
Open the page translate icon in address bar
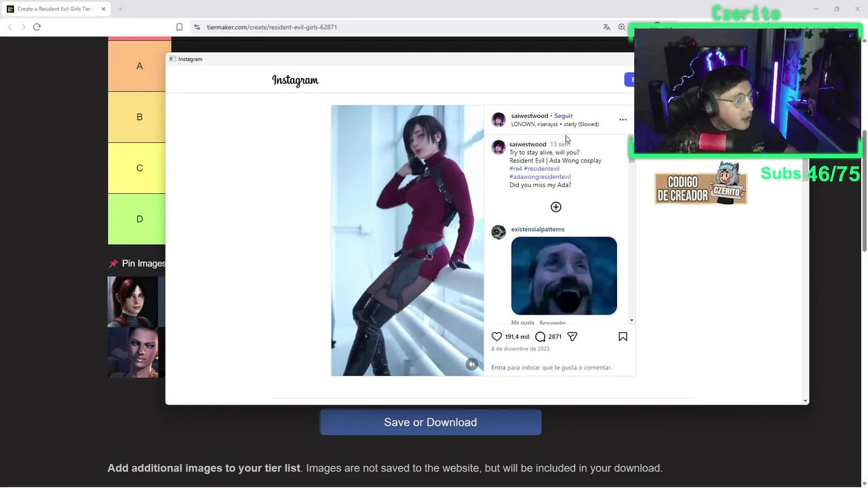[606, 27]
